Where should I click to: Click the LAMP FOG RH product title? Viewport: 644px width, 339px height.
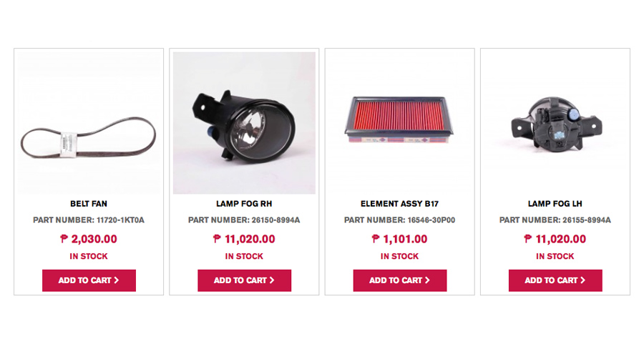point(245,204)
